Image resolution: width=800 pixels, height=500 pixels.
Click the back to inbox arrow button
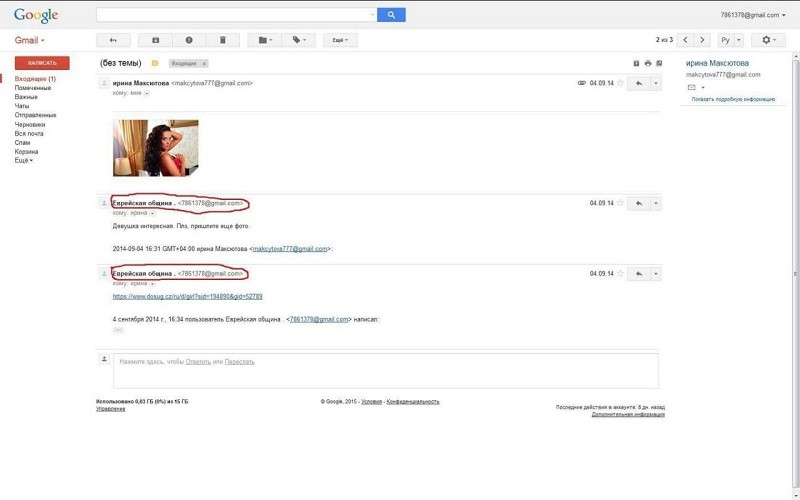click(113, 40)
